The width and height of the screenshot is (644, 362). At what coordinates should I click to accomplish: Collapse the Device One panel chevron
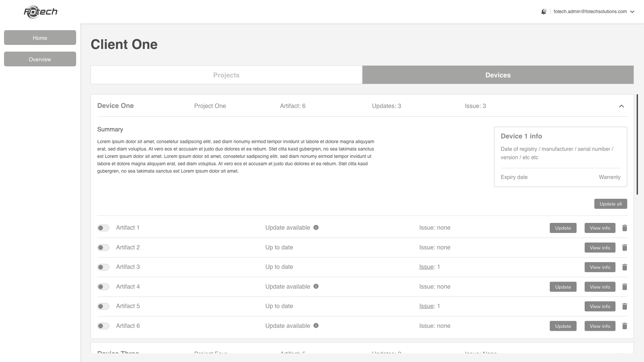622,106
